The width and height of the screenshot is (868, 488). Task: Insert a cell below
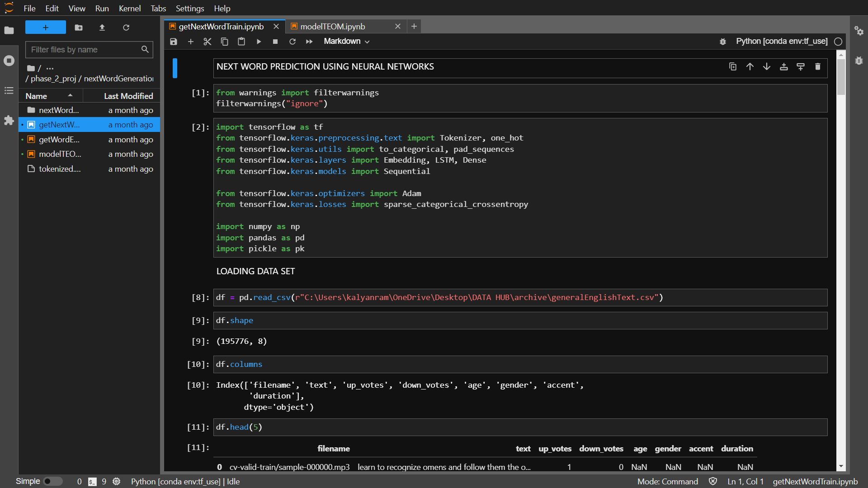191,42
